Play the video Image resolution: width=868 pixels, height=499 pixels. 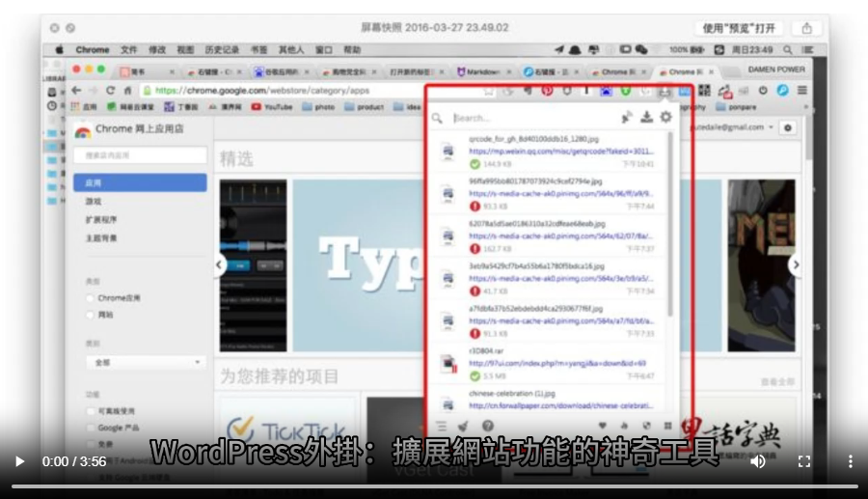tap(19, 461)
